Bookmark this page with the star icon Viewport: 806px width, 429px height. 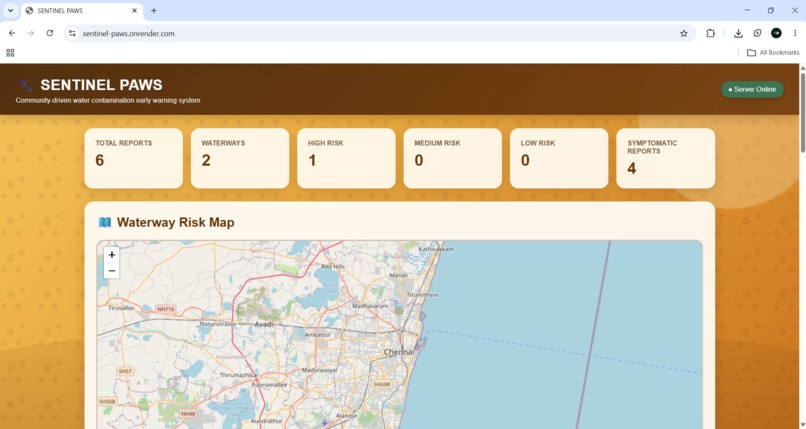point(684,33)
